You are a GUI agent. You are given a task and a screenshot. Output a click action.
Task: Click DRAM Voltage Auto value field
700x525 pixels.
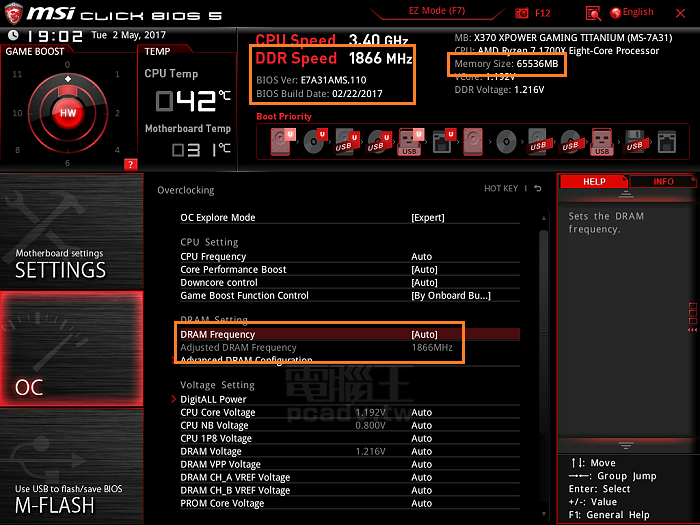coord(421,451)
